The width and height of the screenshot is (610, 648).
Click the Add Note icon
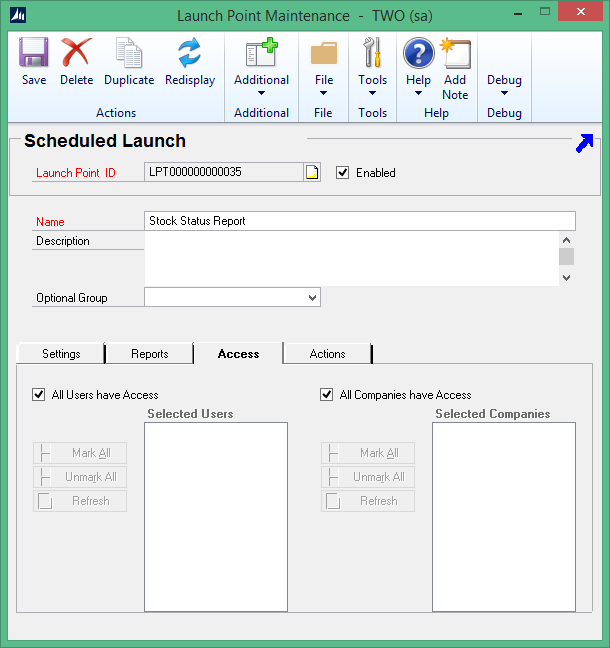pos(455,53)
